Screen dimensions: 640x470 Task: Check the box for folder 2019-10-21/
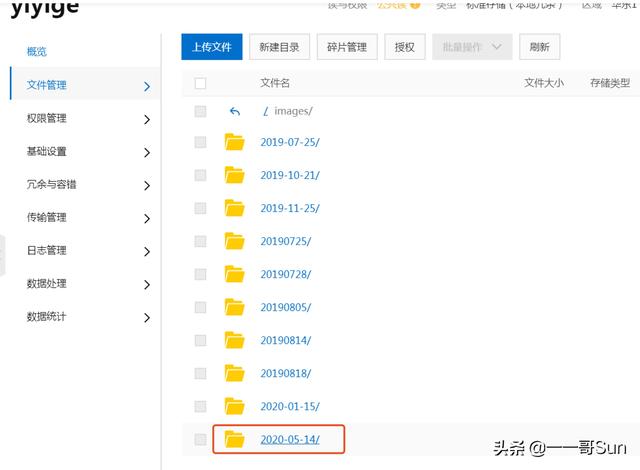pos(200,175)
